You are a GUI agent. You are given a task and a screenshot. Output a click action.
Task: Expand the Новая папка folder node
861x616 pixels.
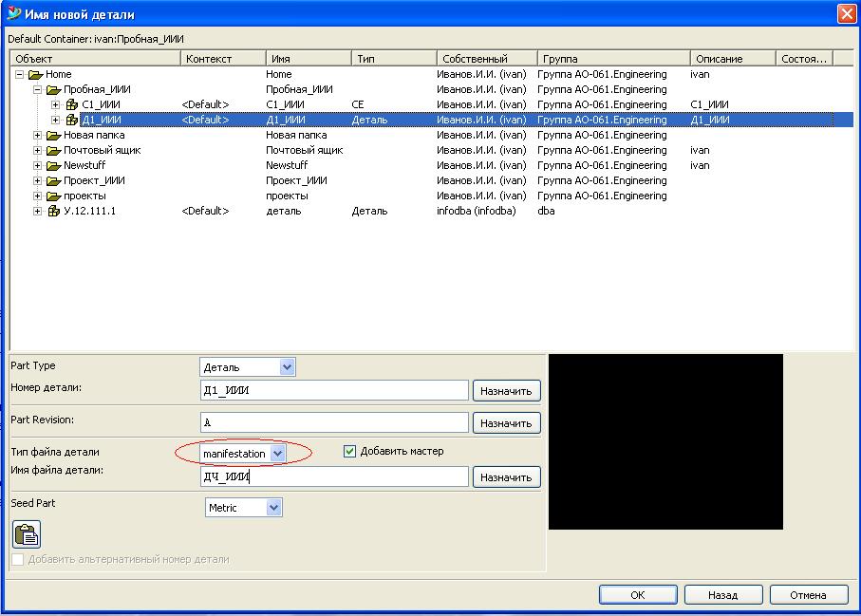click(37, 135)
